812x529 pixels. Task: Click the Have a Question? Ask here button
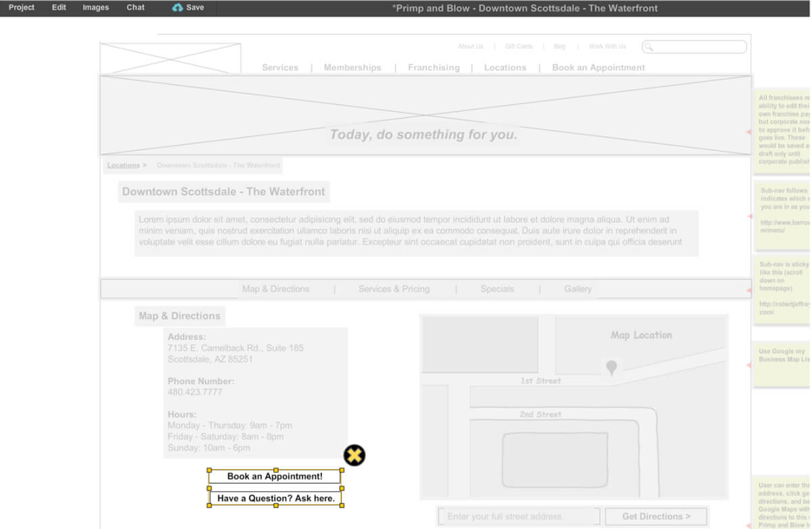click(x=274, y=498)
